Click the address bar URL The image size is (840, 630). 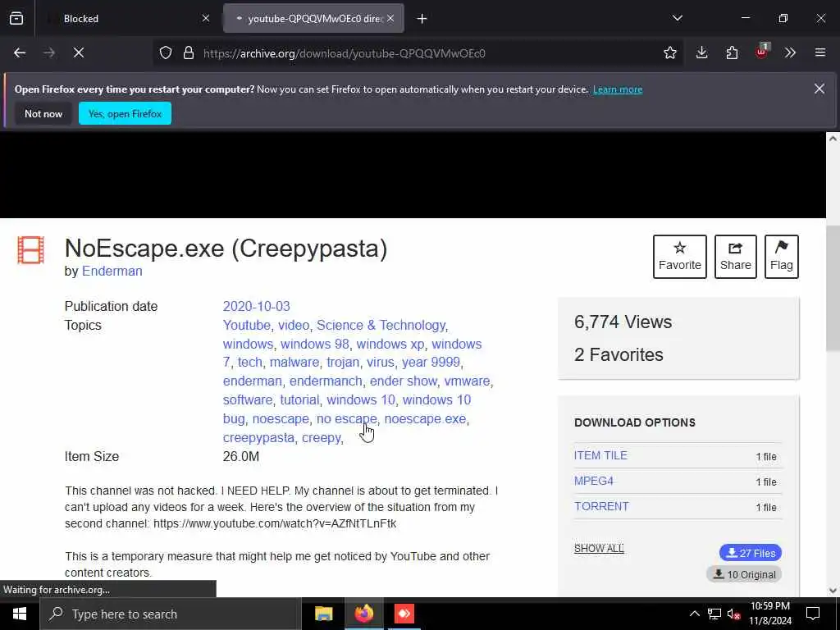344,53
